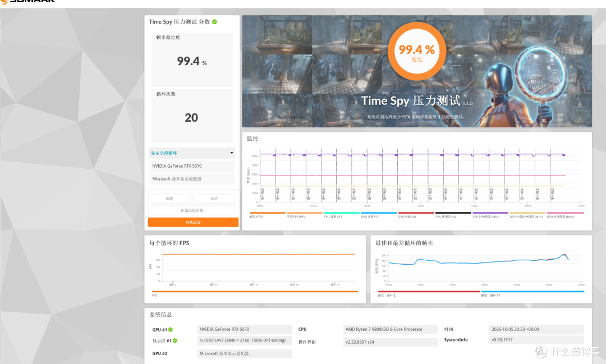
Task: Click the green check next to Time Spy score title
Action: click(214, 22)
